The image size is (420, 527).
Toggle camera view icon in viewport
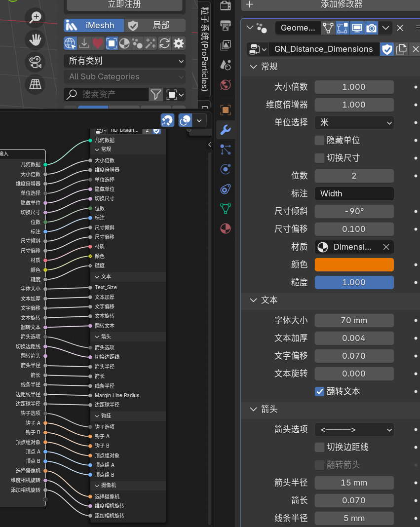[x=35, y=62]
